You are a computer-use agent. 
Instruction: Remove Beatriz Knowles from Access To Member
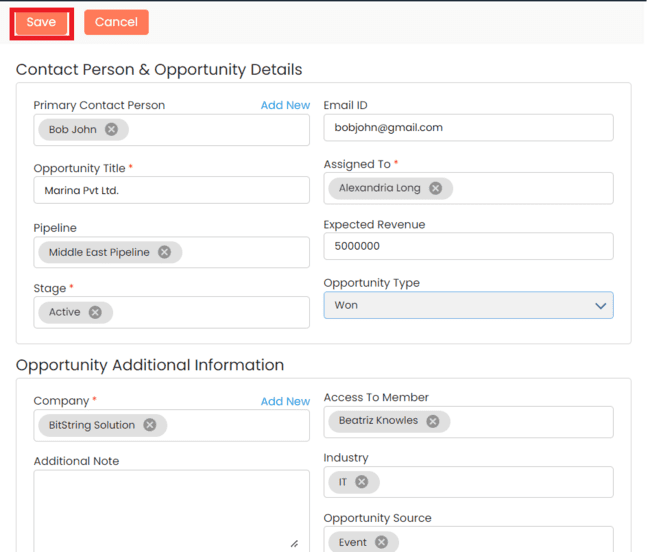(432, 421)
